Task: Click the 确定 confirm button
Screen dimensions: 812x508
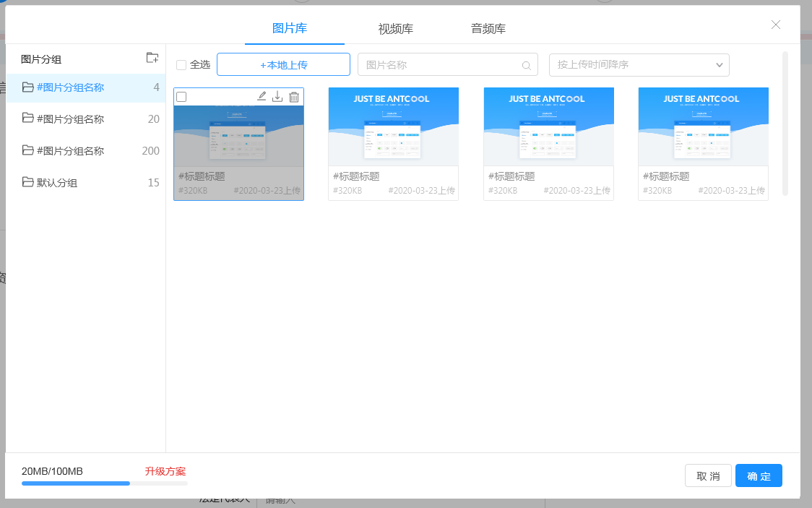Action: [x=759, y=476]
